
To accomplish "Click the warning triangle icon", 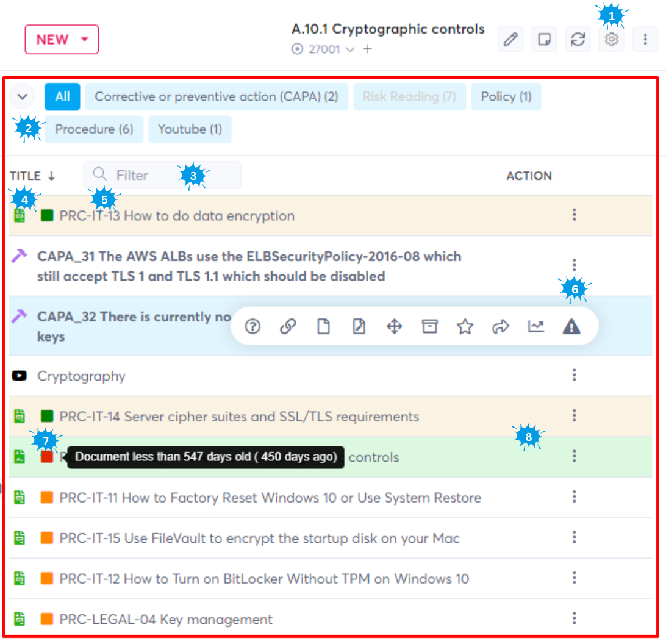I will 571,327.
